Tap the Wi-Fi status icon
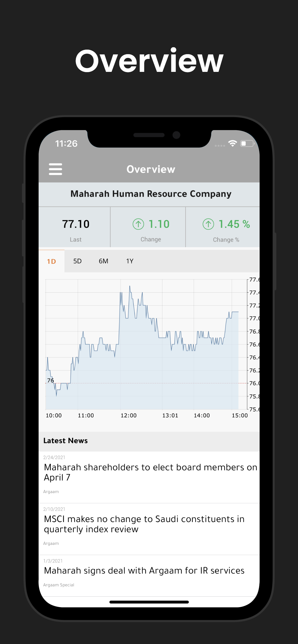 (x=233, y=144)
